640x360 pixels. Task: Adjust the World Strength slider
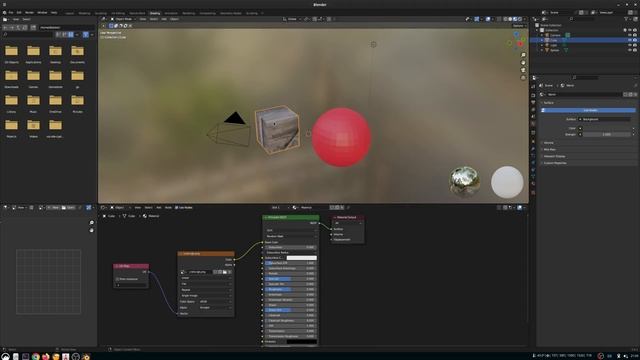[x=607, y=134]
